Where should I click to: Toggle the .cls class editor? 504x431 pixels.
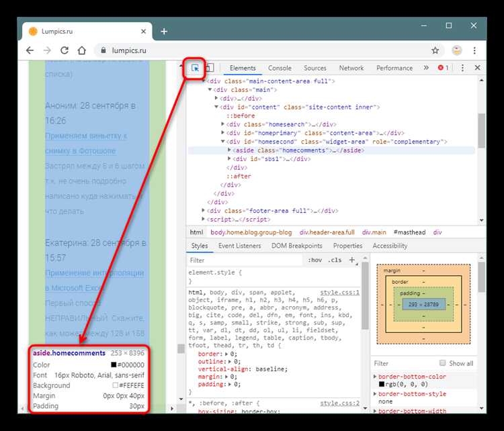click(x=335, y=260)
